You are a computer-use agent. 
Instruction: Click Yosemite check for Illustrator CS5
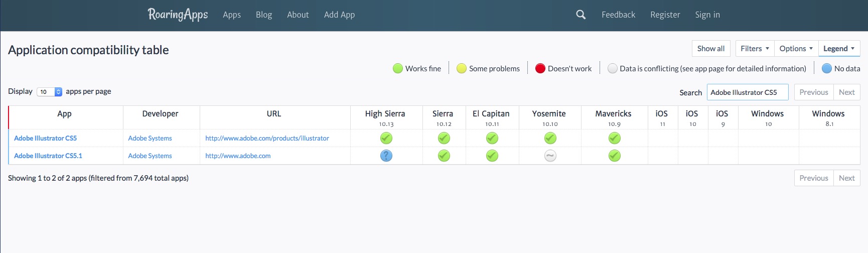click(550, 138)
